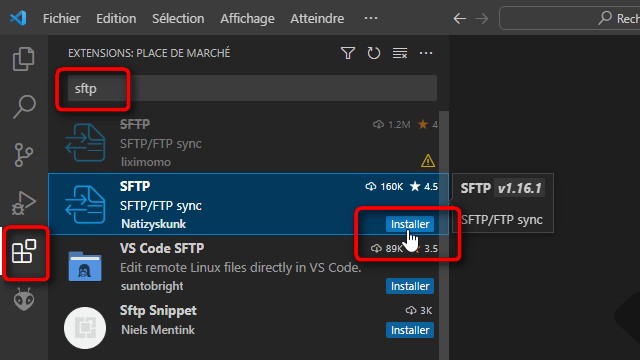Install the VS Code SFTP extension
Image resolution: width=640 pixels, height=360 pixels.
coord(410,286)
